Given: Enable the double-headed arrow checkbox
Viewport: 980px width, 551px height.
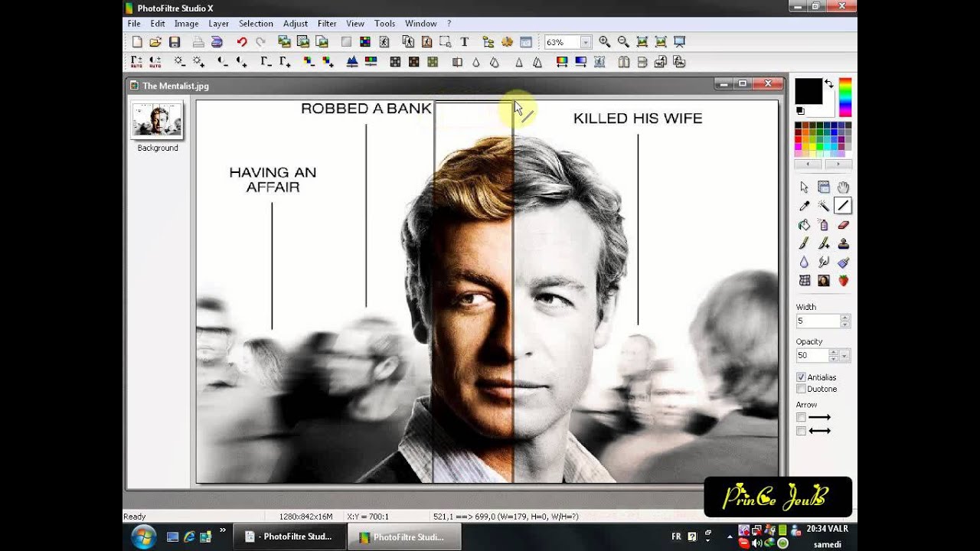Looking at the screenshot, I should 801,431.
